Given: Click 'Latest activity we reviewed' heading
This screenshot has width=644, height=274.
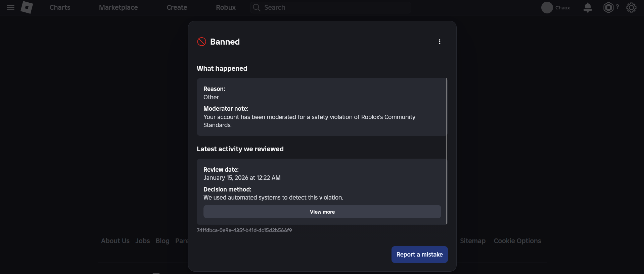Looking at the screenshot, I should [x=240, y=149].
